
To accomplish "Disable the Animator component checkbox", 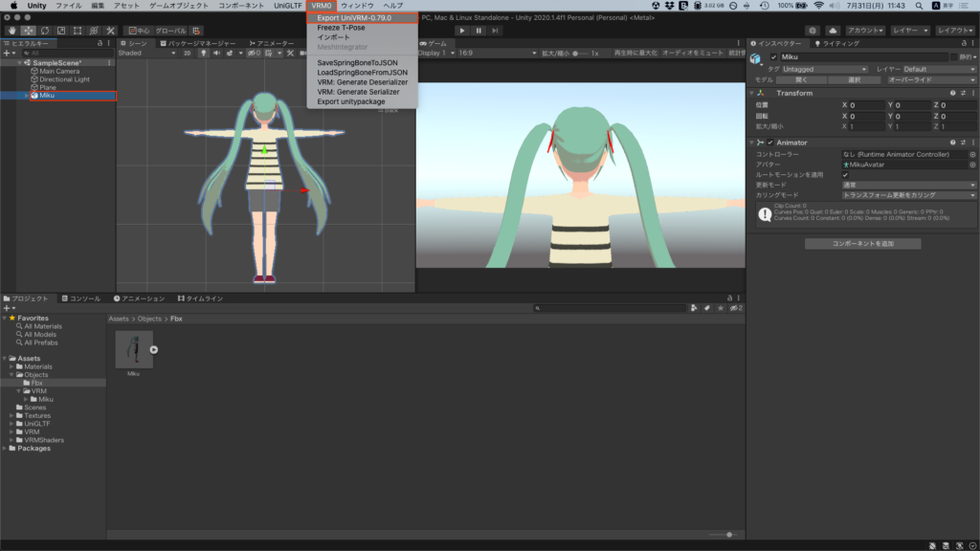I will [x=770, y=143].
